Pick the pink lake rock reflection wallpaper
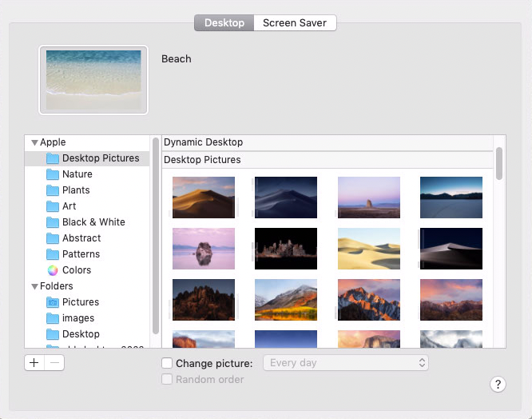The width and height of the screenshot is (532, 419). click(x=204, y=249)
